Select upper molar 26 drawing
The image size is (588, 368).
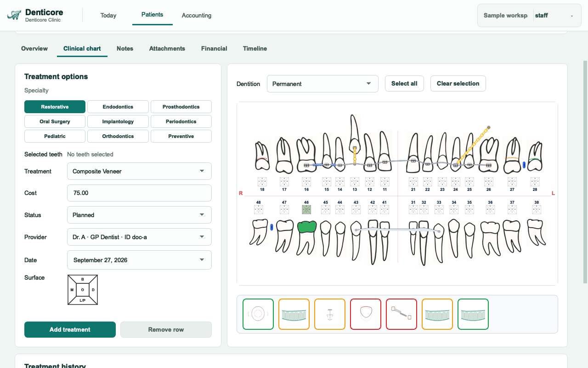489,155
